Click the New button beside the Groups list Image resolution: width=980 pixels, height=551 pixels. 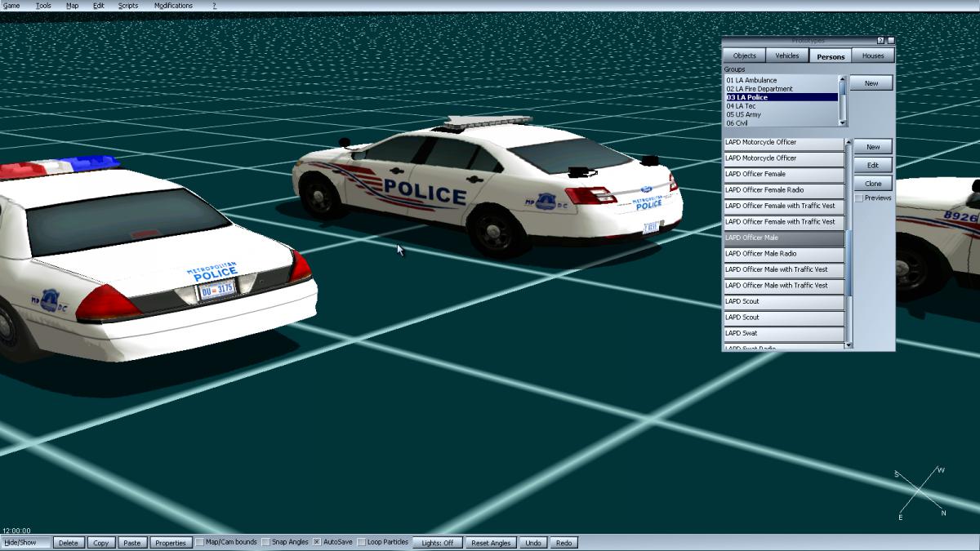coord(871,83)
